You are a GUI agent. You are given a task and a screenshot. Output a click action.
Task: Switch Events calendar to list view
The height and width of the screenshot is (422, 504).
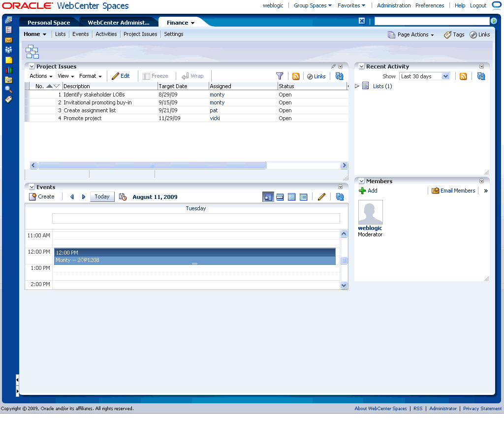(303, 197)
